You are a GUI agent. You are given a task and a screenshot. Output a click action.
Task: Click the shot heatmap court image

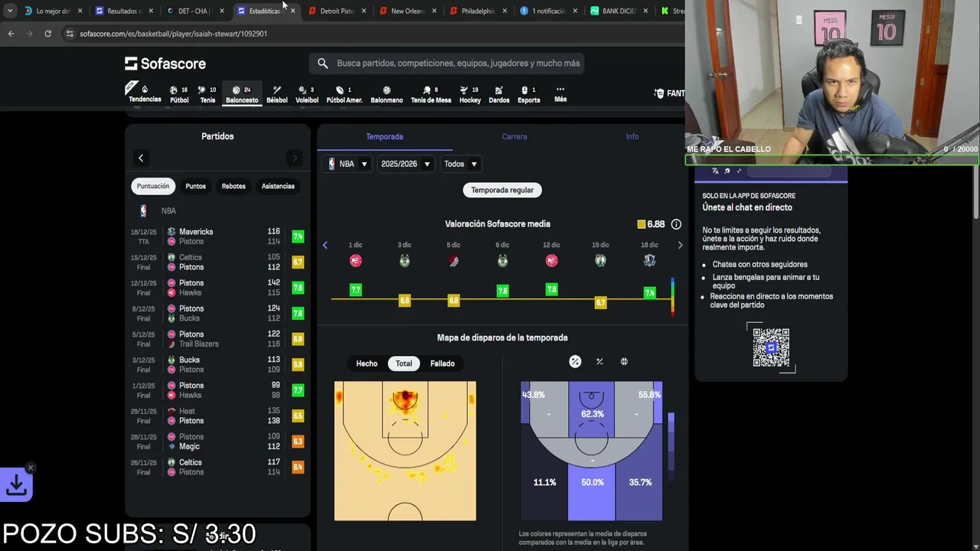click(x=405, y=451)
